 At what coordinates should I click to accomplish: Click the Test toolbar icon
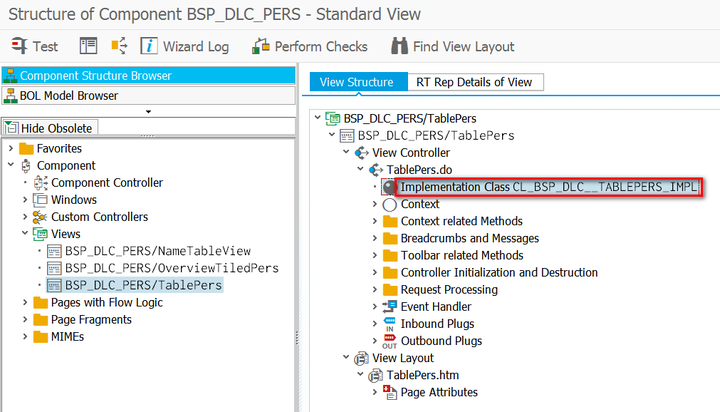point(20,46)
